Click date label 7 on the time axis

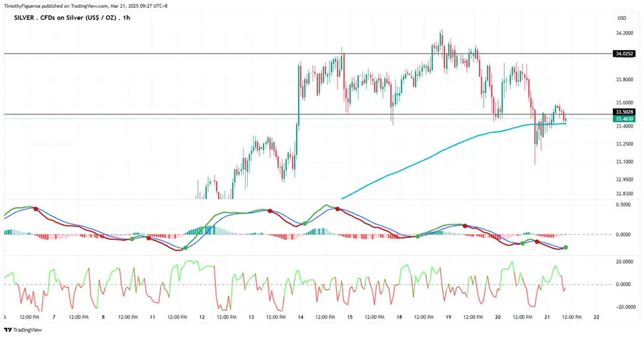(x=54, y=317)
